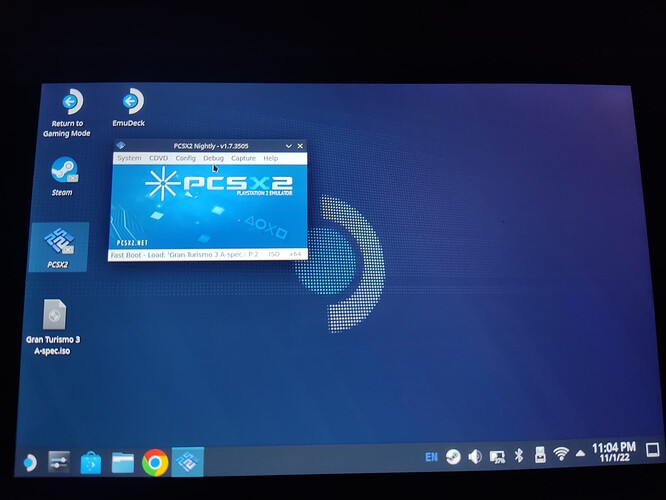The image size is (666, 500).
Task: Open Google Chrome from the taskbar
Action: pos(154,461)
